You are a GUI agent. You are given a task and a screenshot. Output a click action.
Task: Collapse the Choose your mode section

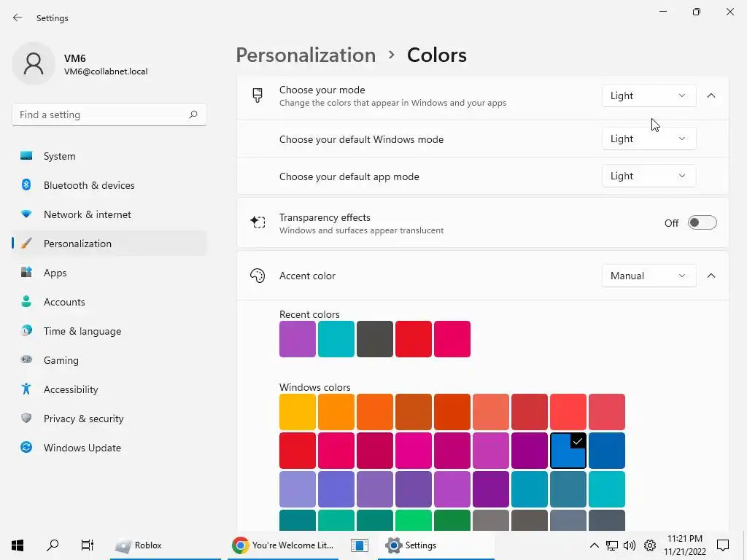[x=711, y=96]
